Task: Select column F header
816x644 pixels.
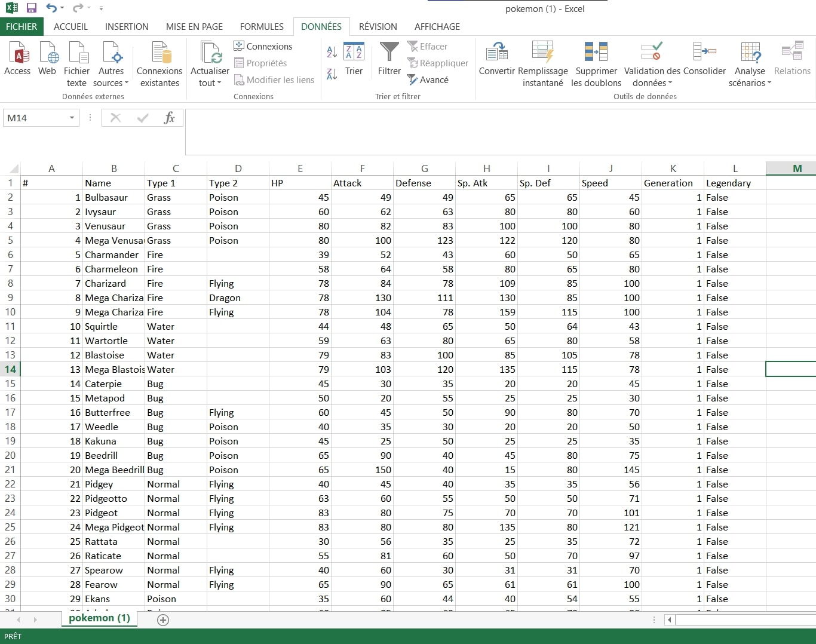Action: point(362,168)
